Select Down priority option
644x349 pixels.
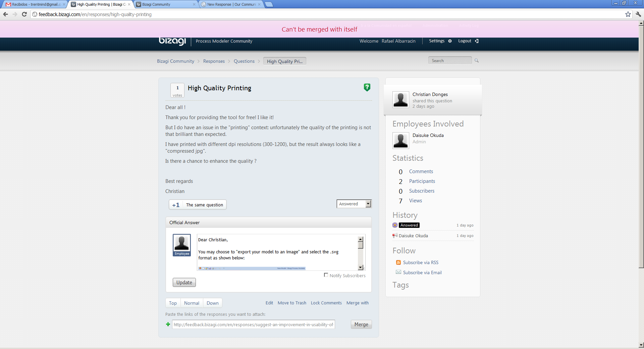click(x=212, y=303)
